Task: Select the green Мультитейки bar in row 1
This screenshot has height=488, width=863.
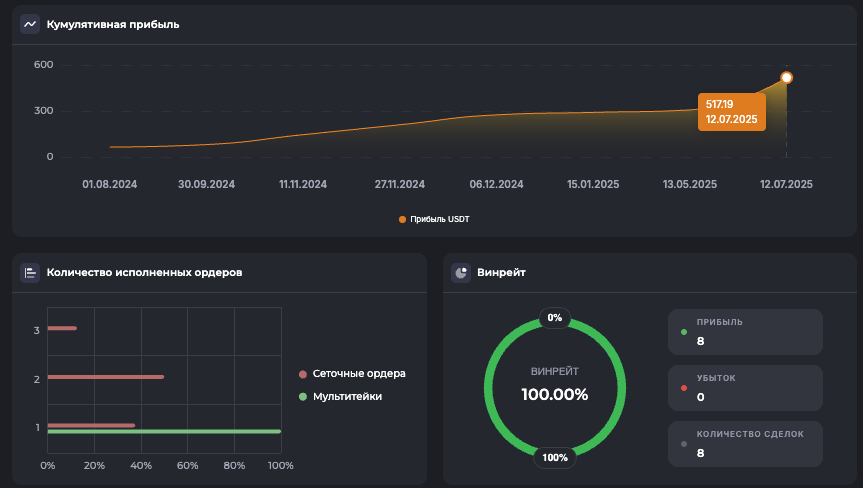Action: pos(164,432)
